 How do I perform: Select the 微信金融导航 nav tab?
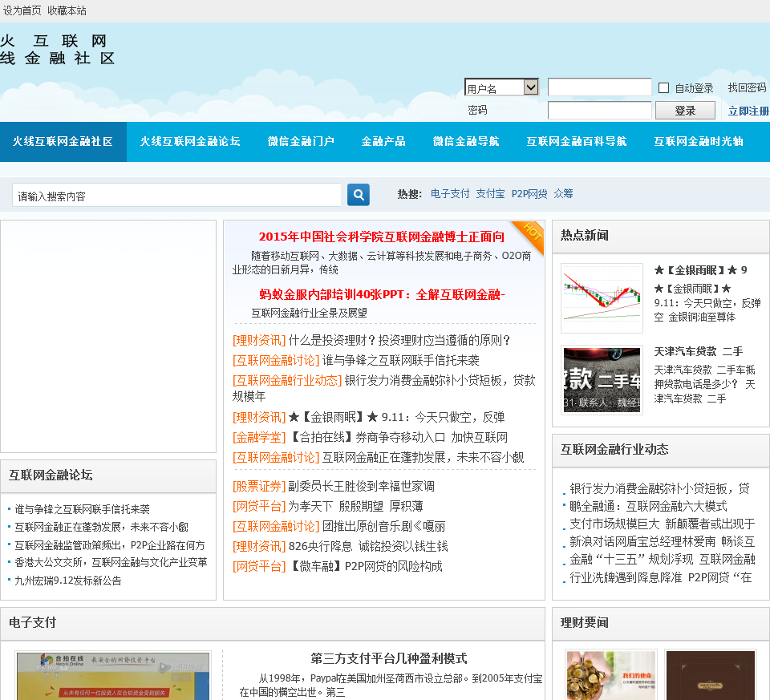[465, 141]
